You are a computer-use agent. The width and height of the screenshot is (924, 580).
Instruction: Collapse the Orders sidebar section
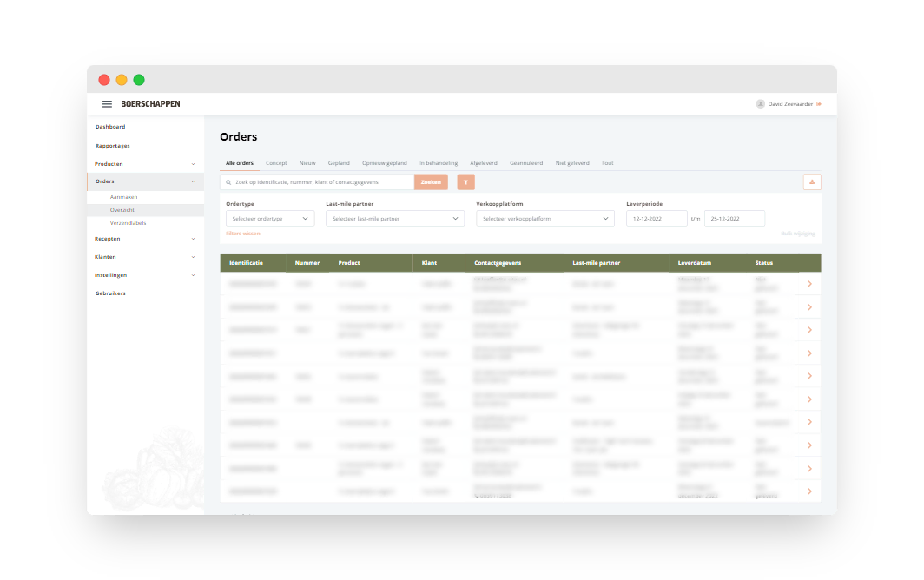click(x=145, y=181)
